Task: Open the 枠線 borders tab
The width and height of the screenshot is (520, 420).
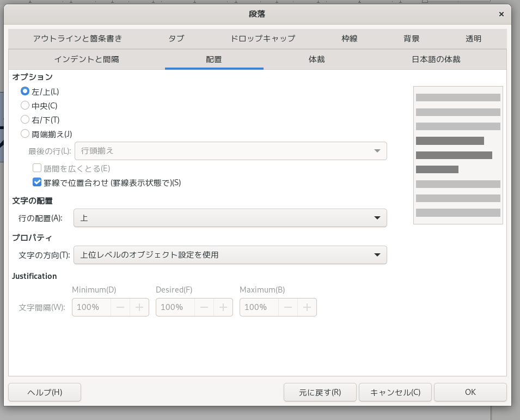Action: click(x=350, y=38)
